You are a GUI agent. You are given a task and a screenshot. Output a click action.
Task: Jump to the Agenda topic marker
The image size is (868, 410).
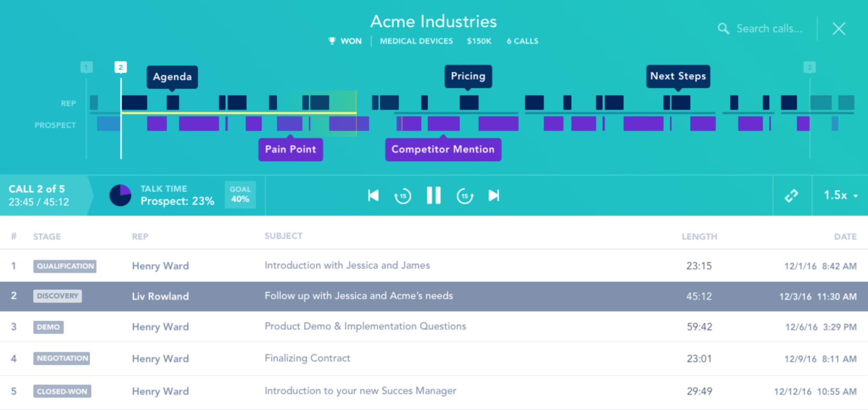(x=172, y=77)
